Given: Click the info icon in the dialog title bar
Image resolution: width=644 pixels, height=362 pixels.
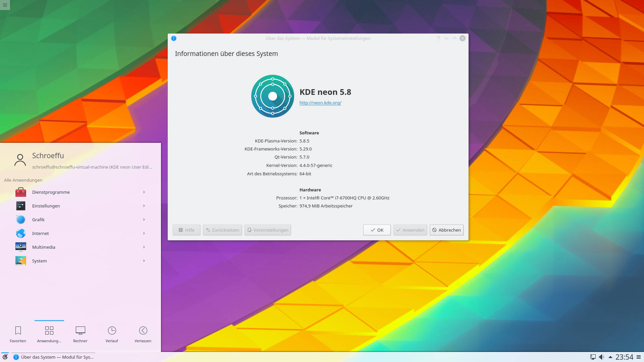Looking at the screenshot, I should [174, 38].
